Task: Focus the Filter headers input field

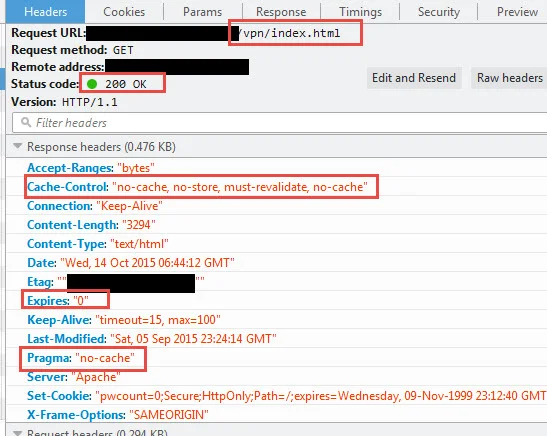Action: click(280, 122)
